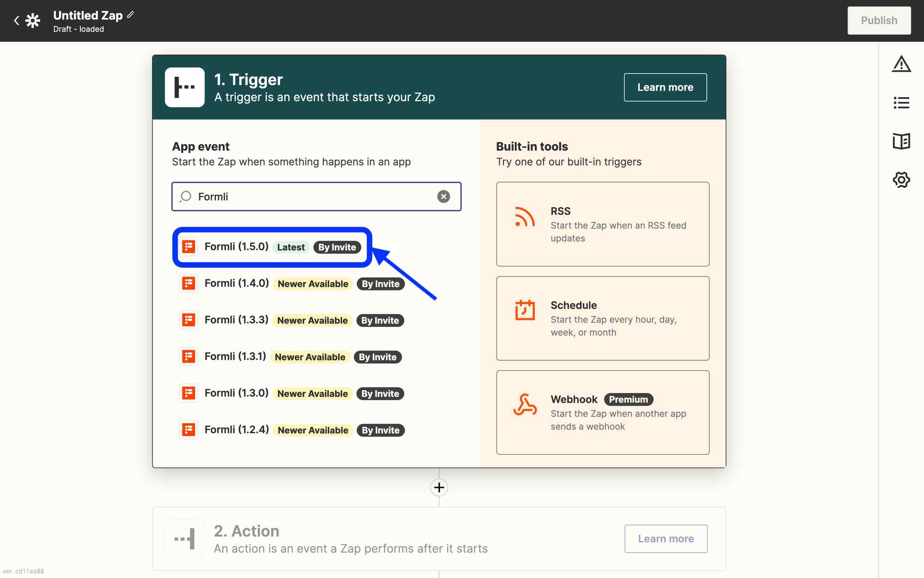Clear the Formli search text
The width and height of the screenshot is (924, 578).
444,197
